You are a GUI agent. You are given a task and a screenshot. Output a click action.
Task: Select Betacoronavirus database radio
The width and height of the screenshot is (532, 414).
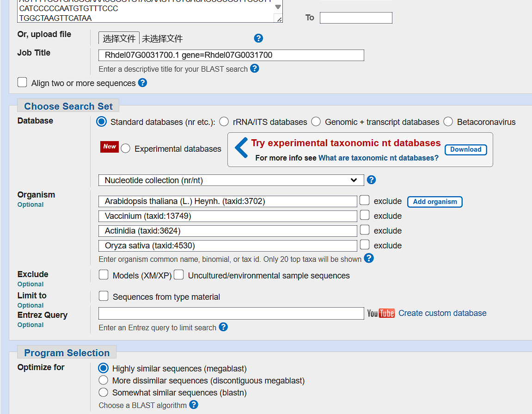(448, 122)
